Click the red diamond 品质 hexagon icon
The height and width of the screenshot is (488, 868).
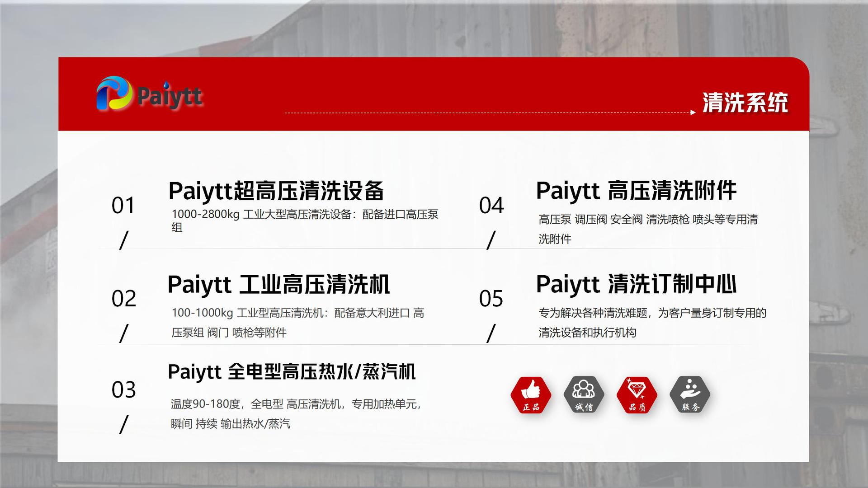click(x=637, y=394)
